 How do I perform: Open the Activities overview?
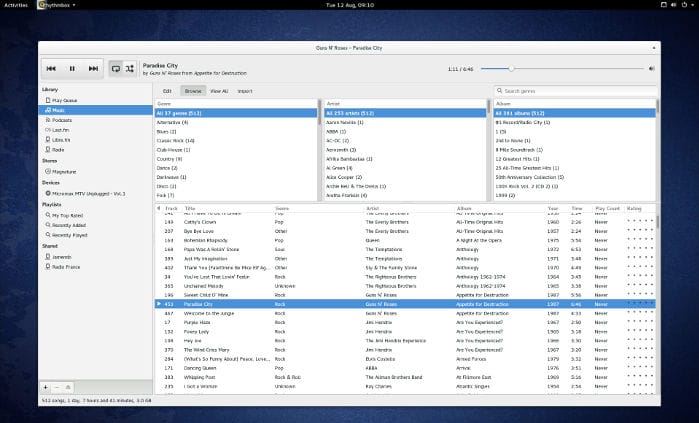[16, 5]
